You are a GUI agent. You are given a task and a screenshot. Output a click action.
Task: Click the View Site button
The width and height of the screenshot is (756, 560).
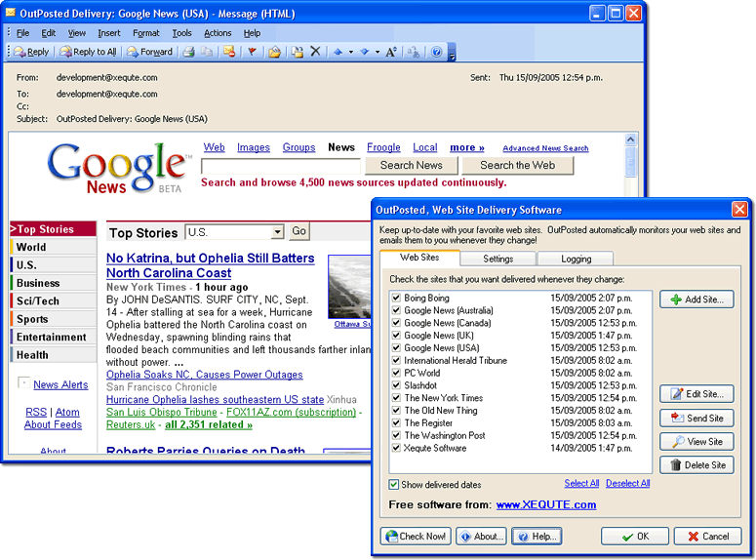point(696,441)
